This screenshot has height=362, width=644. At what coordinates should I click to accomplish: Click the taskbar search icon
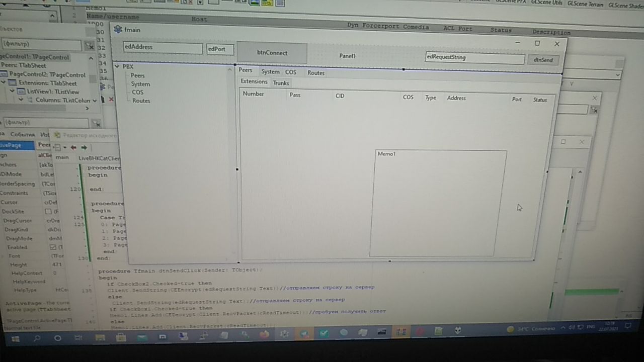pos(37,338)
